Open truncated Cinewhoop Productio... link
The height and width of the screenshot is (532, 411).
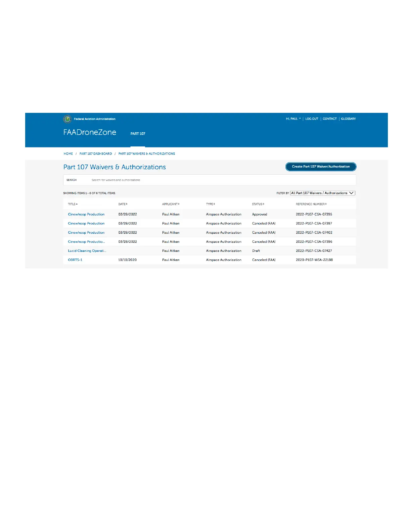click(x=86, y=241)
